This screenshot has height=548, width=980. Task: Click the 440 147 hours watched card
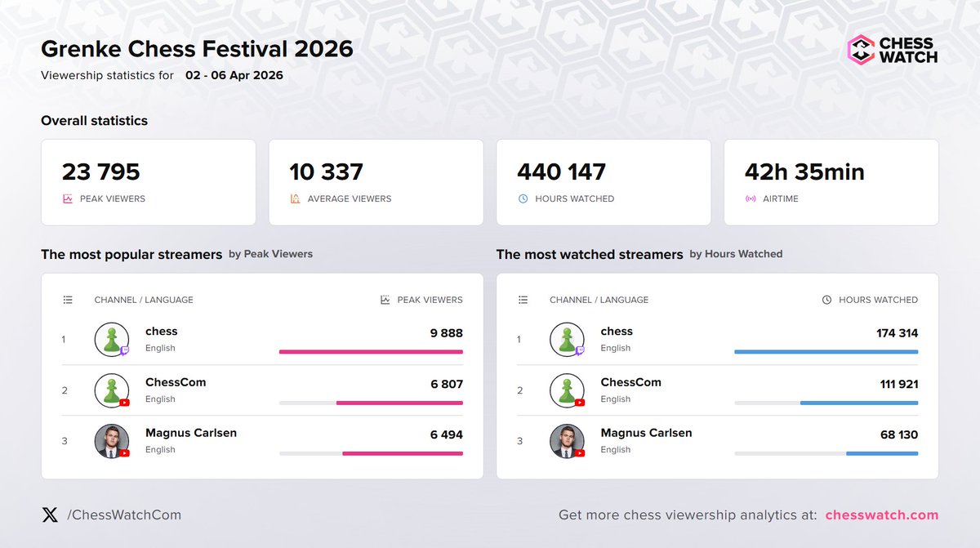604,182
